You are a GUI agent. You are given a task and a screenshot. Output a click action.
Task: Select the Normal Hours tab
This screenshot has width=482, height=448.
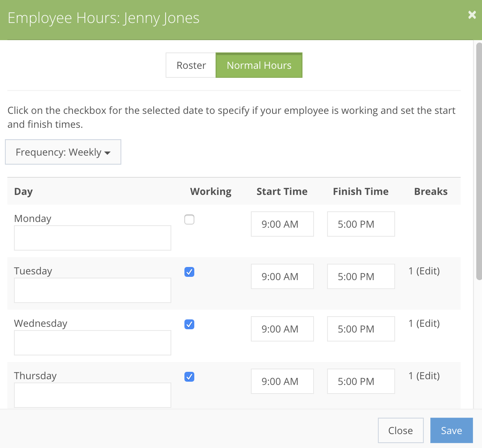(259, 66)
